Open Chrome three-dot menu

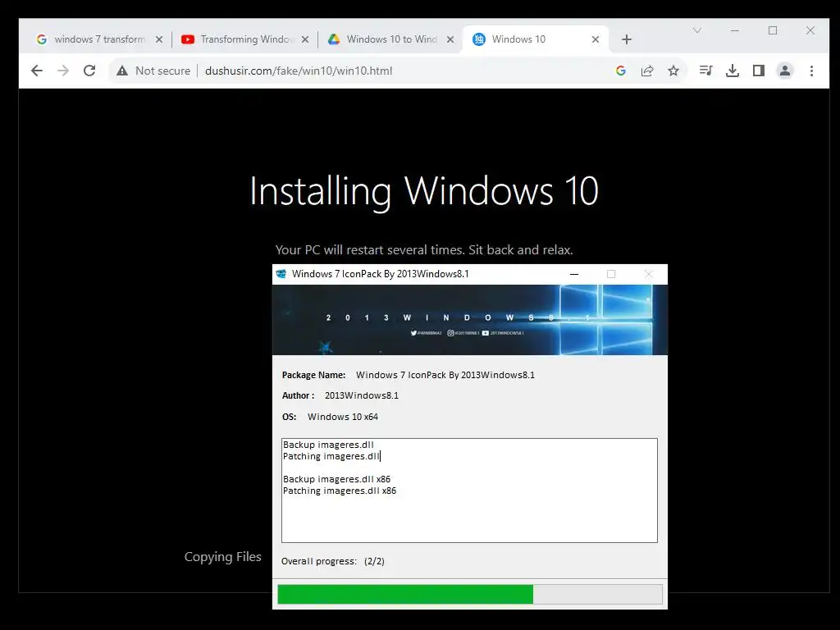811,71
